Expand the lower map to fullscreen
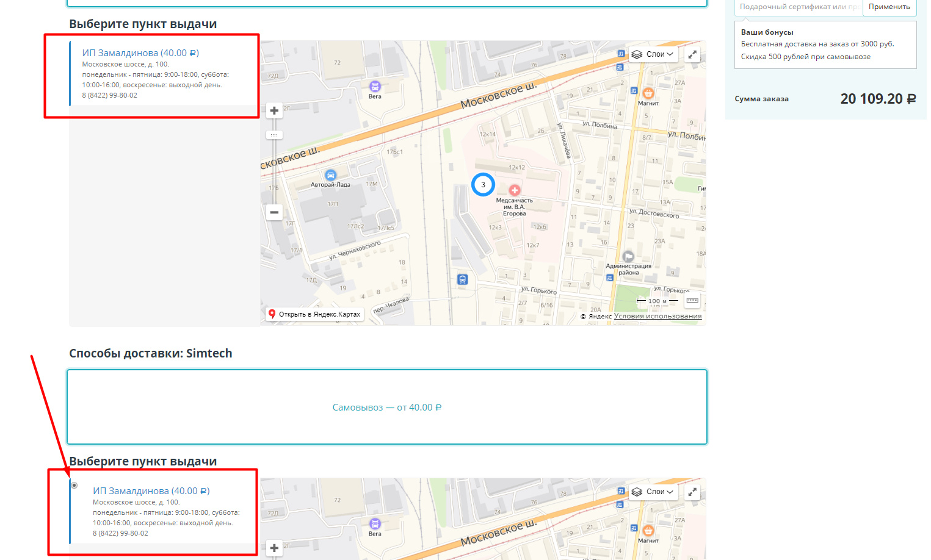This screenshot has width=931, height=560. [692, 492]
